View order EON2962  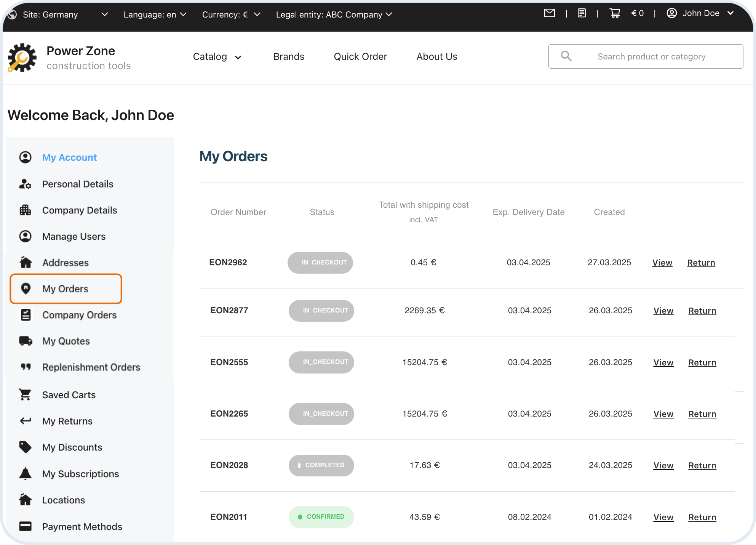pyautogui.click(x=662, y=263)
